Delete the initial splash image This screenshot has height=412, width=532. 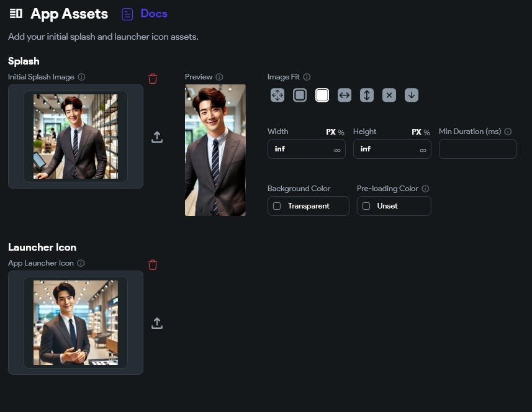153,78
